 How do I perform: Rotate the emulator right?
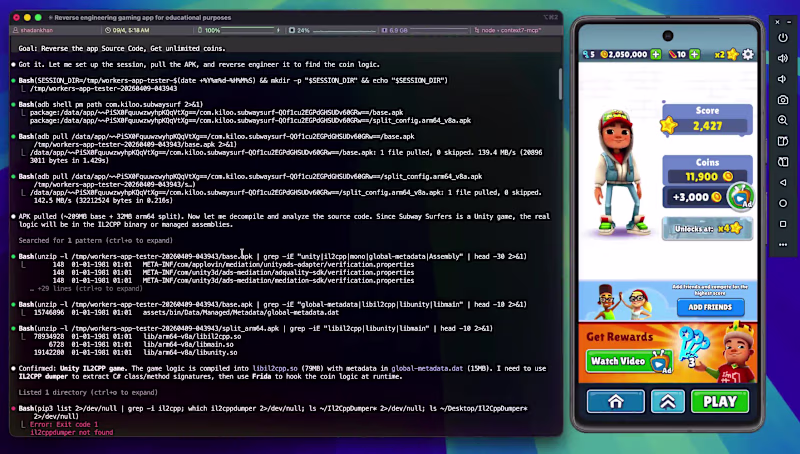pos(783,162)
